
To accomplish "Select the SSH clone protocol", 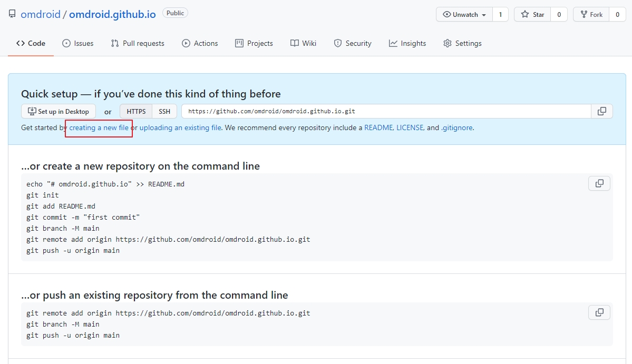I will (x=164, y=111).
